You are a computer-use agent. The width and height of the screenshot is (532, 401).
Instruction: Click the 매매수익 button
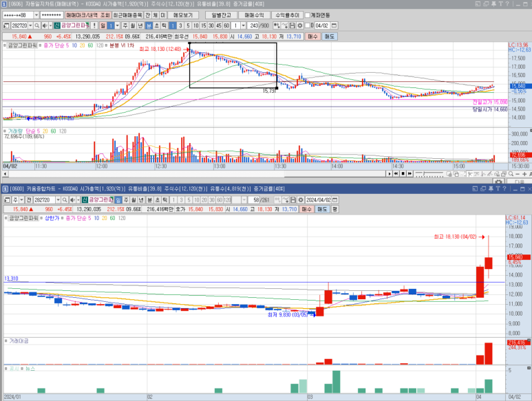click(x=254, y=15)
